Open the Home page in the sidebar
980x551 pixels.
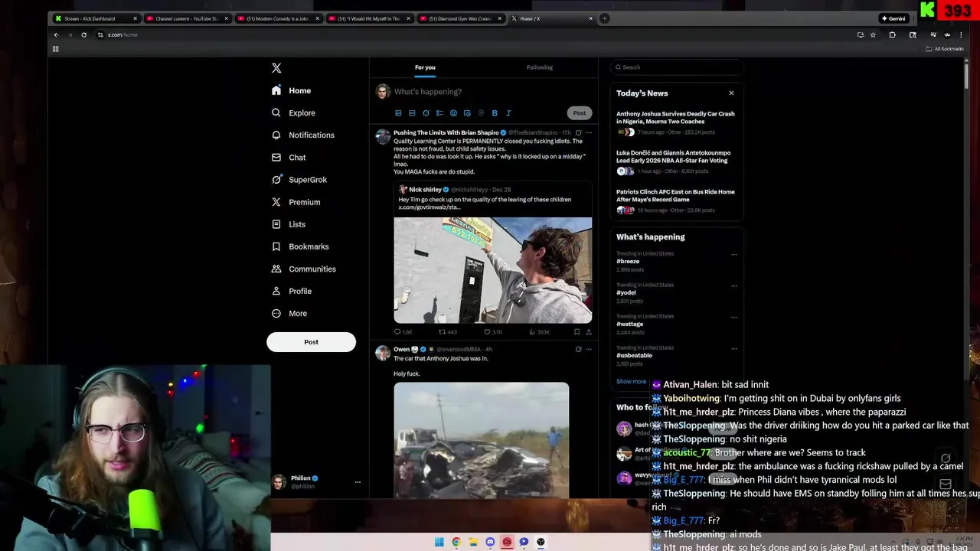point(292,90)
